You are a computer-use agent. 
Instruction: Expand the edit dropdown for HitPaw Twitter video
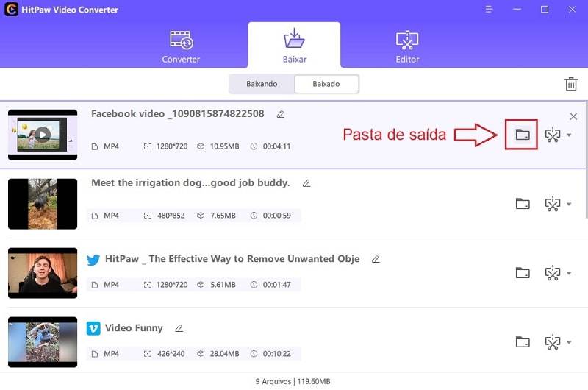point(569,273)
